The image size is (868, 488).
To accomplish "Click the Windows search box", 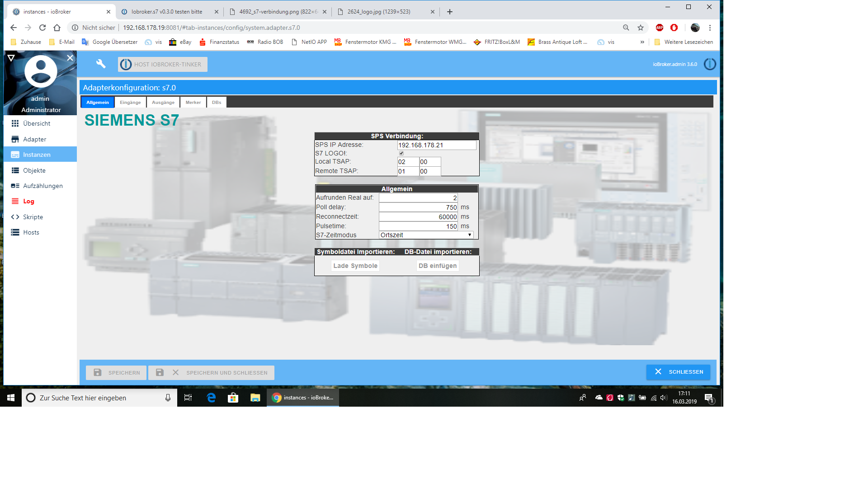I will coord(99,398).
